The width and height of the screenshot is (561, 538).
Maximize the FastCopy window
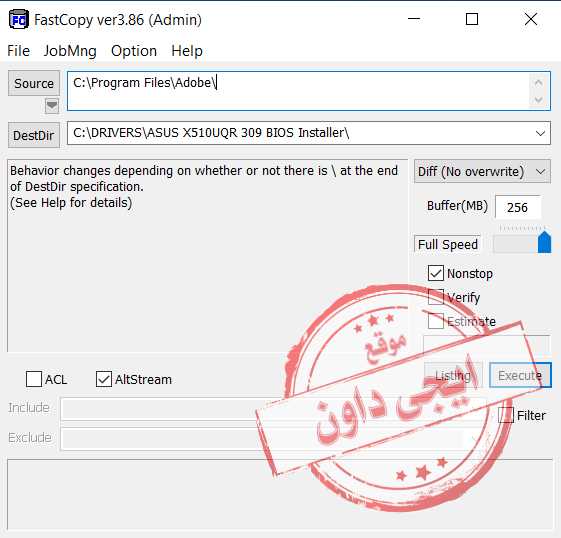472,19
